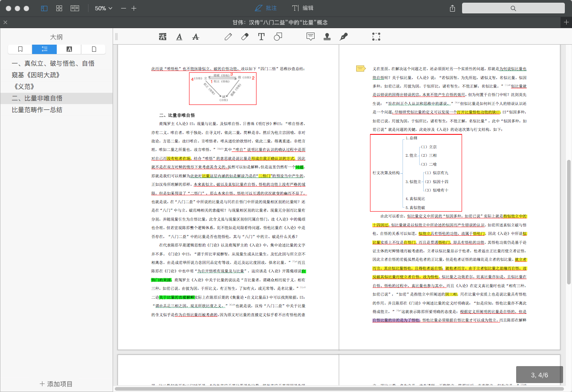The image size is (572, 392).
Task: Click the vertical scrollbar thumb
Action: (x=569, y=222)
